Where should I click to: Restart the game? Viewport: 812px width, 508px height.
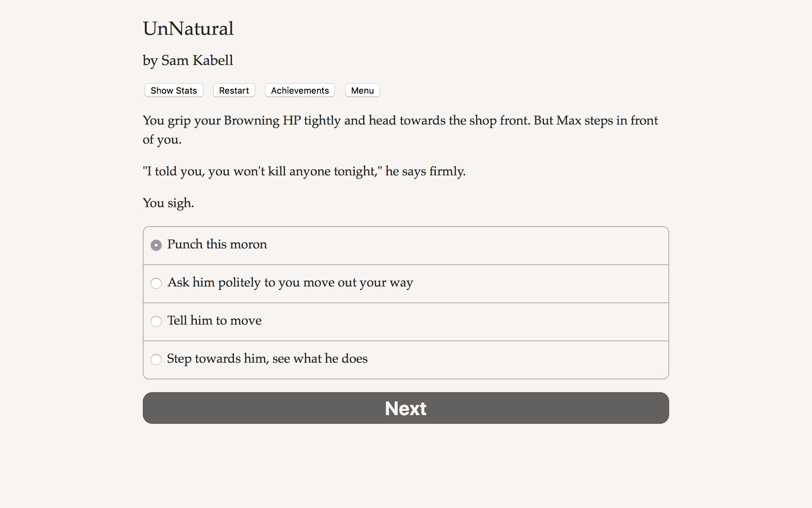pyautogui.click(x=234, y=90)
